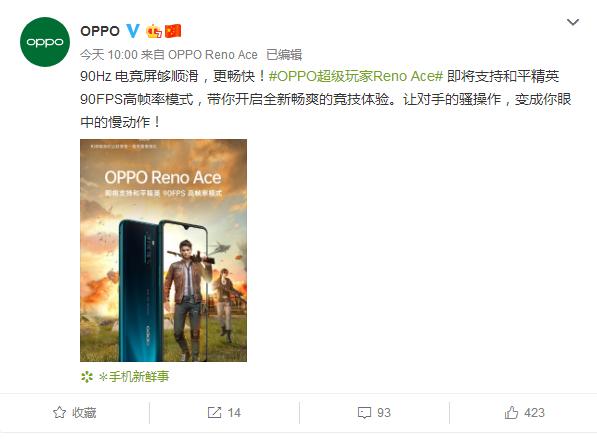Click the crown membership badge icon
The height and width of the screenshot is (440, 597).
(154, 31)
